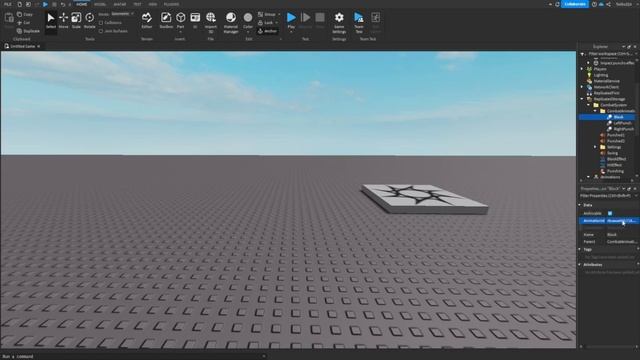Enable Join Surfaces checkbox
The image size is (640, 360).
[101, 31]
